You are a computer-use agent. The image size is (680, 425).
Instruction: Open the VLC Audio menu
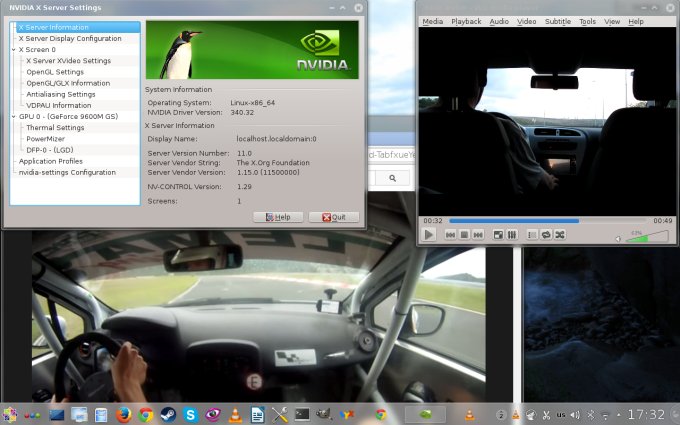499,21
